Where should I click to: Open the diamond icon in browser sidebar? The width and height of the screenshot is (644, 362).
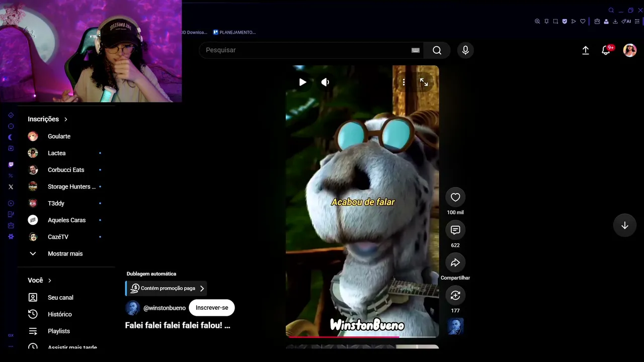pyautogui.click(x=11, y=115)
